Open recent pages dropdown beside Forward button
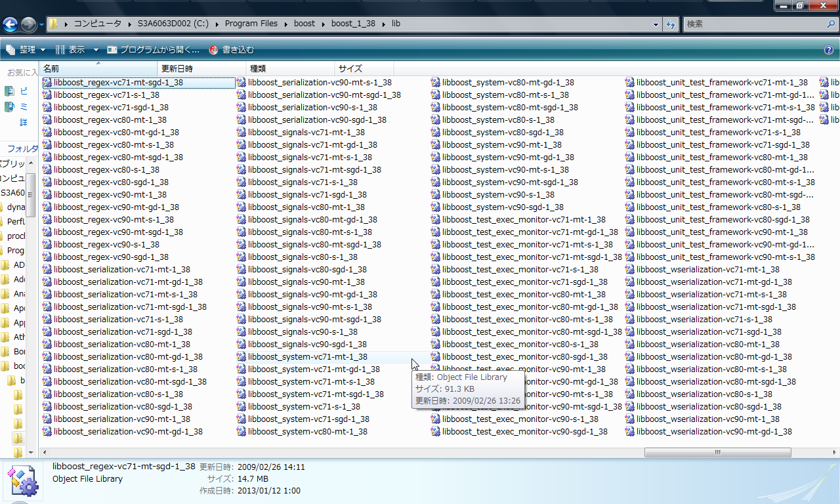Viewport: 840px width, 504px height. (41, 25)
